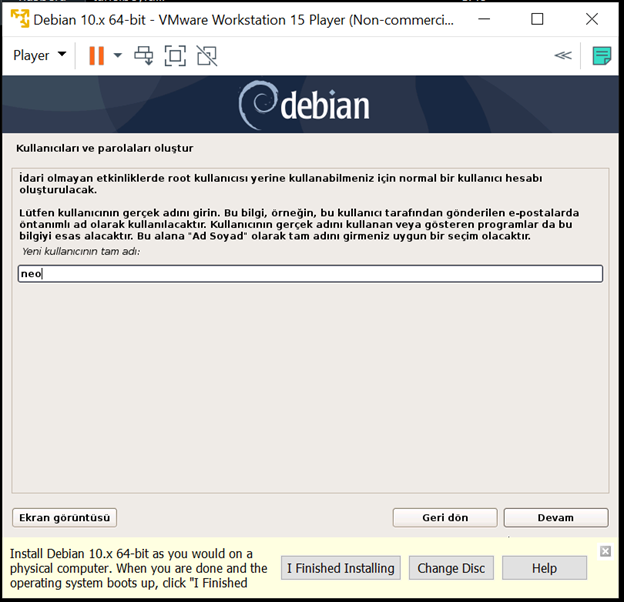Viewport: 624px width, 602px height.
Task: Enter full screen mode
Action: (x=175, y=55)
